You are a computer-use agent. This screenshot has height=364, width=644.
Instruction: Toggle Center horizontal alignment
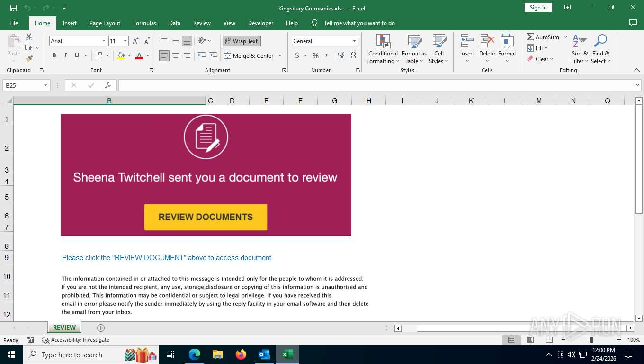click(176, 55)
